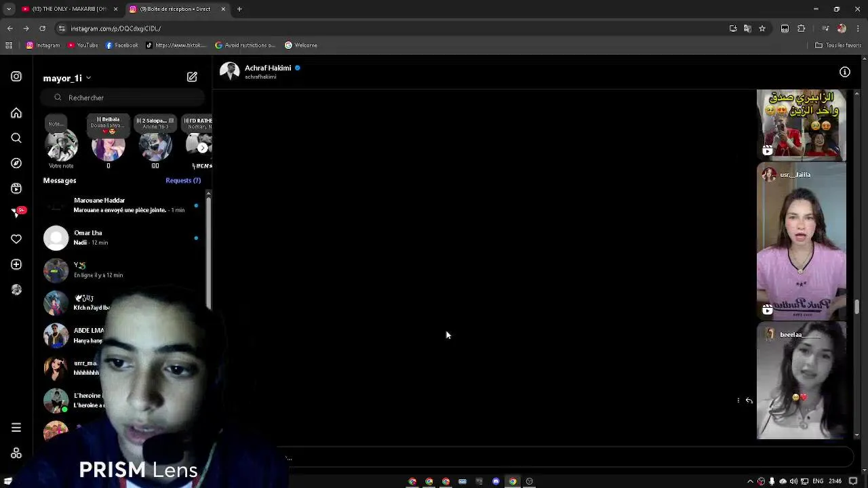Open conversation info icon
Screen dimensions: 868x488
pos(845,72)
